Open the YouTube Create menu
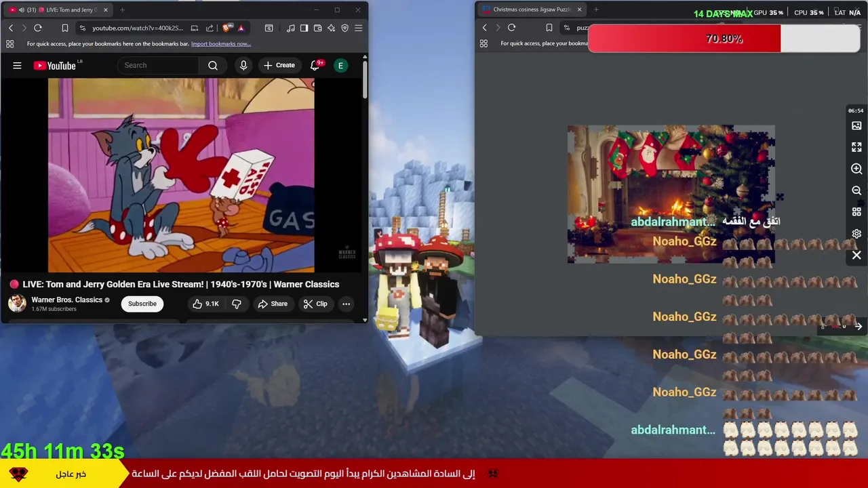The width and height of the screenshot is (868, 488). 279,65
